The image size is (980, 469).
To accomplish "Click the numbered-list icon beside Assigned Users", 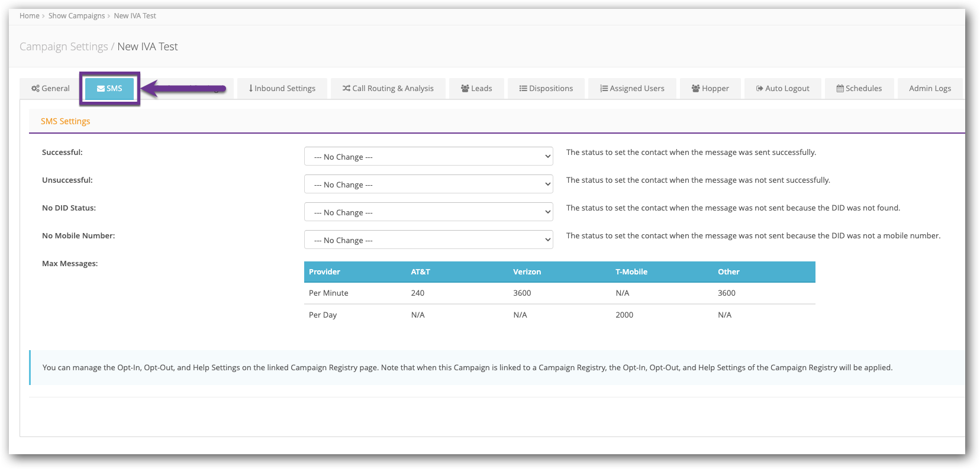I will (604, 89).
